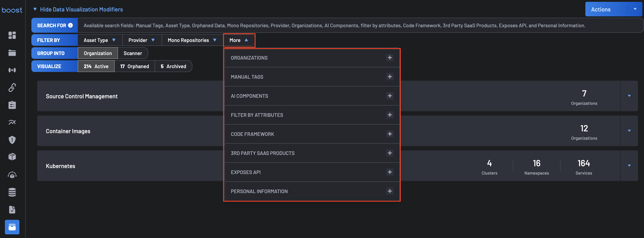Image resolution: width=644 pixels, height=238 pixels.
Task: Open the folder icon in sidebar
Action: (x=12, y=53)
